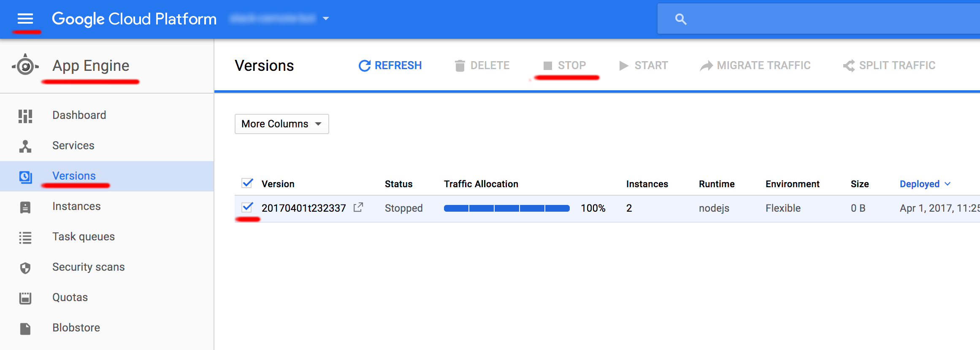Open the project selector dropdown
The width and height of the screenshot is (980, 350).
pyautogui.click(x=325, y=19)
